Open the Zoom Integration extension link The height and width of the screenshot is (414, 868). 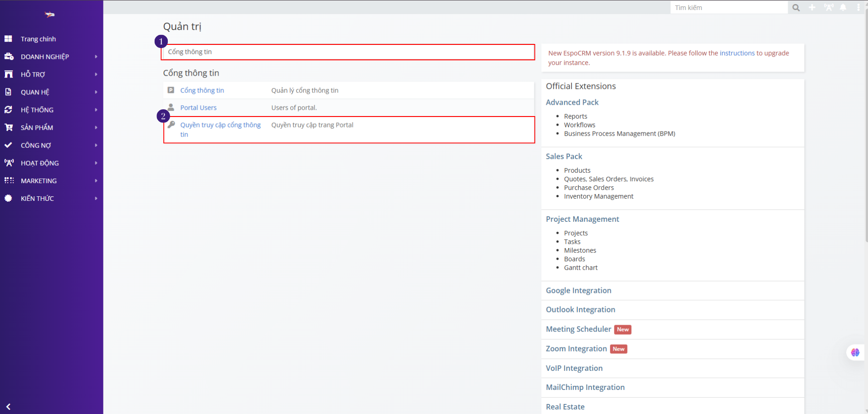coord(576,349)
